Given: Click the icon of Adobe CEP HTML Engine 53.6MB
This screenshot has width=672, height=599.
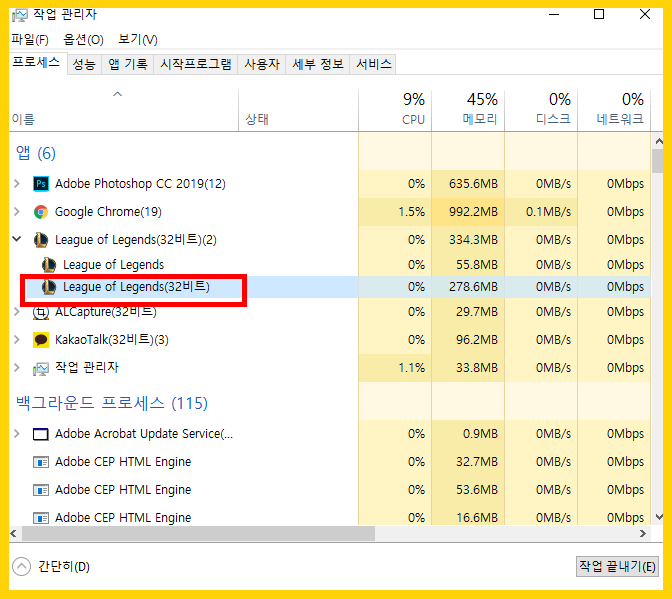Looking at the screenshot, I should (x=41, y=490).
